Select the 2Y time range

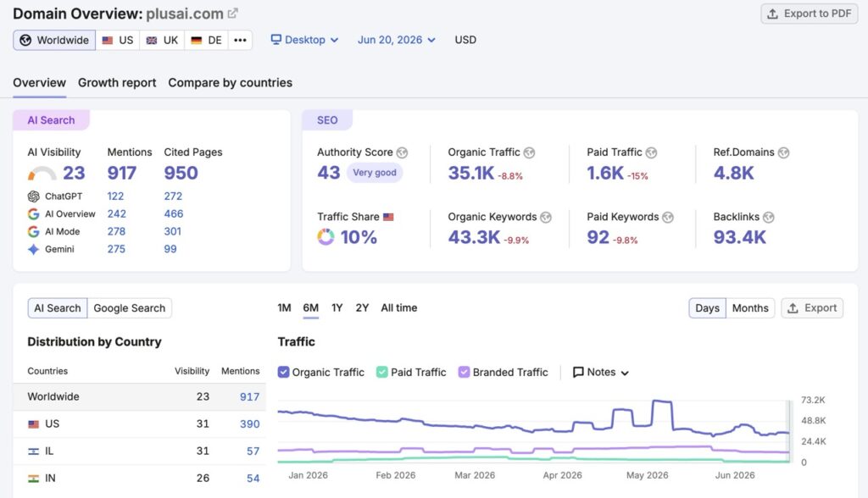[x=362, y=308]
